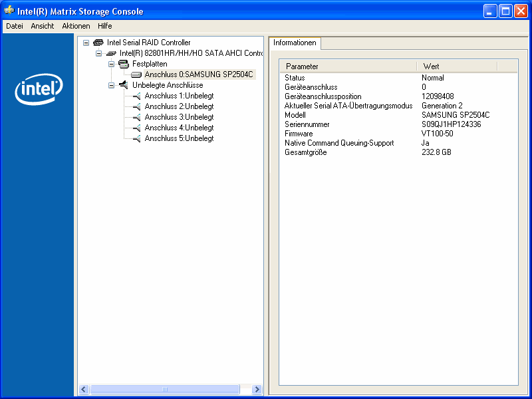Viewport: 532px width, 399px height.
Task: Open the Hilfe menu
Action: click(x=105, y=26)
